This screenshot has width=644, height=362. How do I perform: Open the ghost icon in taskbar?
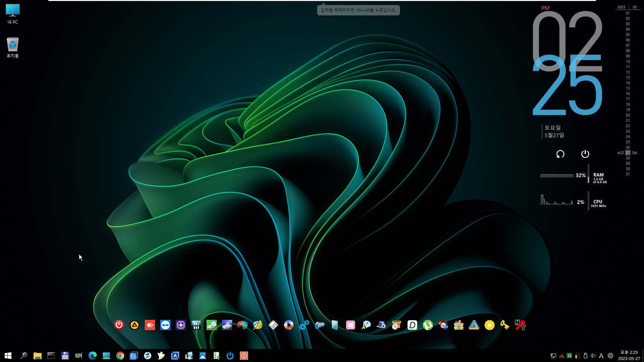[x=161, y=356]
